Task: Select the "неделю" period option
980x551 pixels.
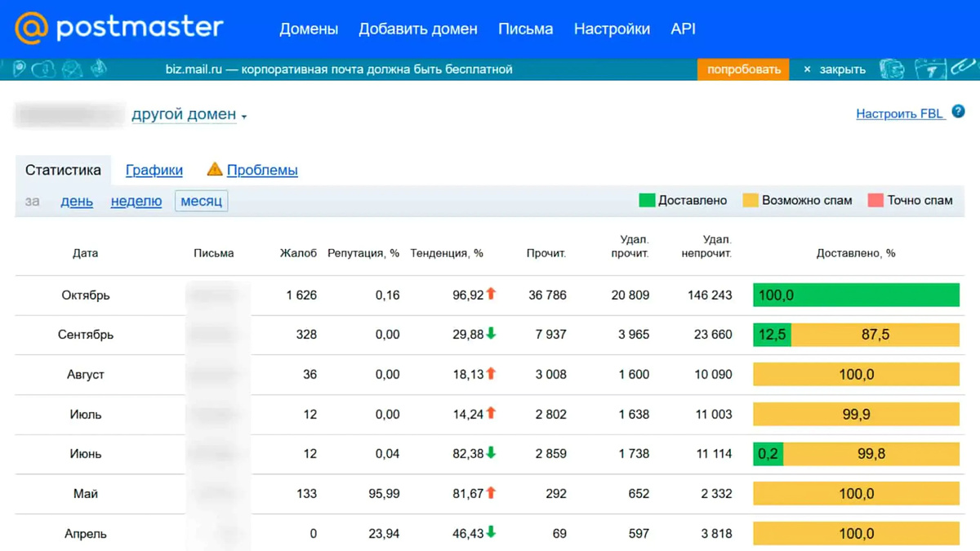Action: [x=136, y=201]
